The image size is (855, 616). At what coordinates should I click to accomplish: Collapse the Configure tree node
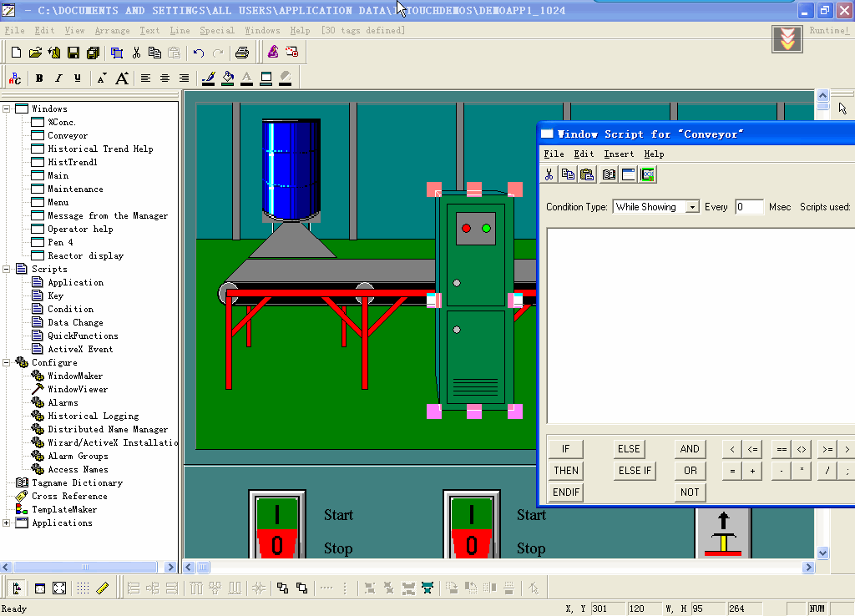[7, 362]
